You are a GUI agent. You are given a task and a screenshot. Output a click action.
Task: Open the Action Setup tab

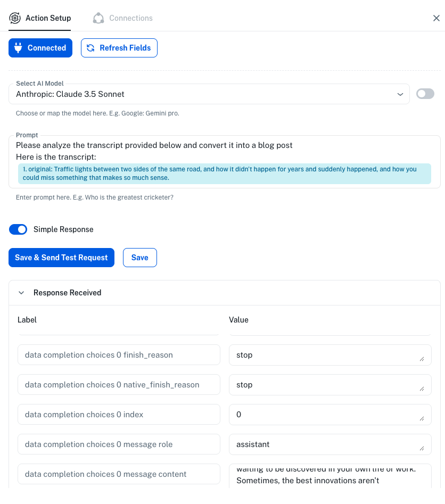coord(48,18)
